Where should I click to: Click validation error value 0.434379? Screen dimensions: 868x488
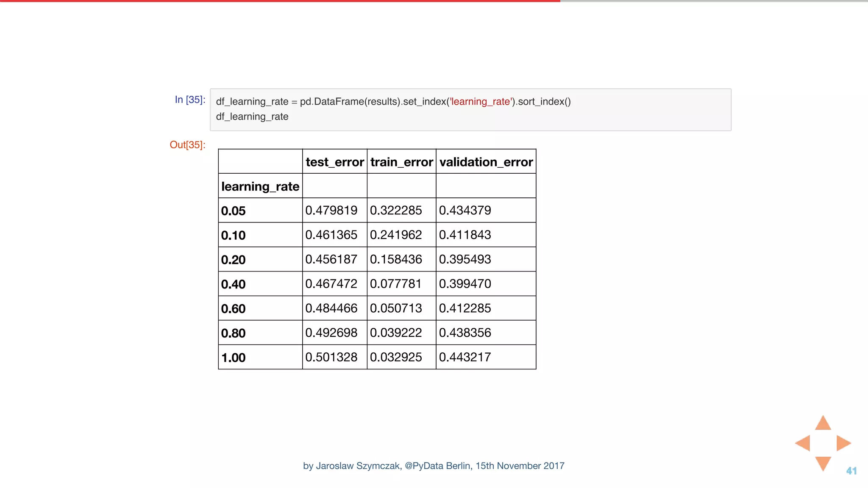pos(465,210)
